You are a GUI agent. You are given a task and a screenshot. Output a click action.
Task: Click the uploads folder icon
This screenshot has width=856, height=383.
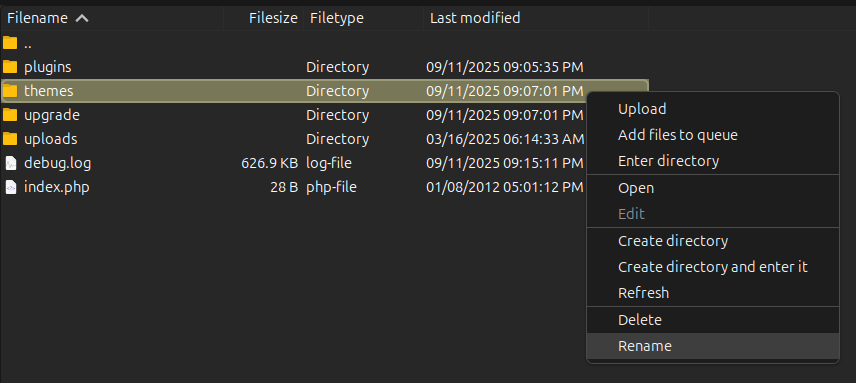[10, 139]
